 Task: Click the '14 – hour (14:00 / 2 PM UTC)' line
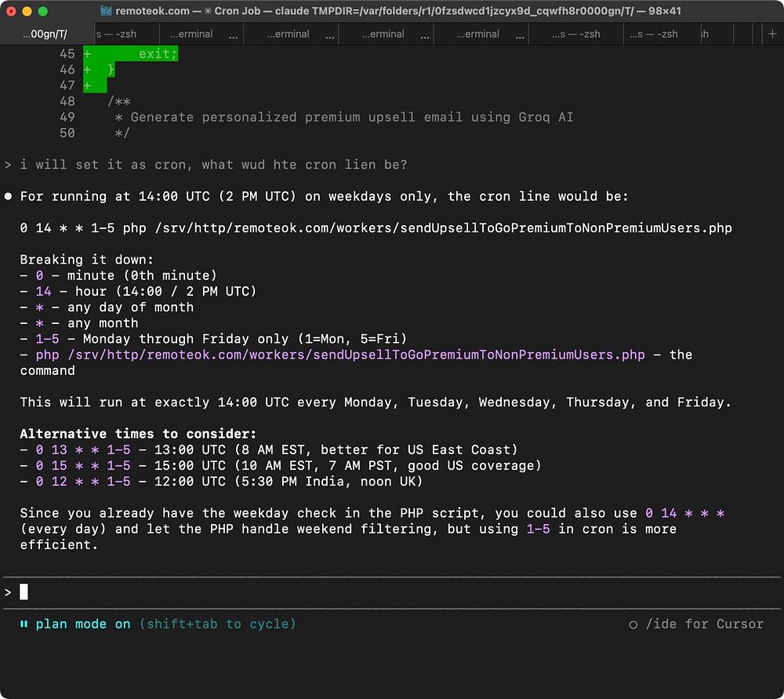(x=138, y=291)
